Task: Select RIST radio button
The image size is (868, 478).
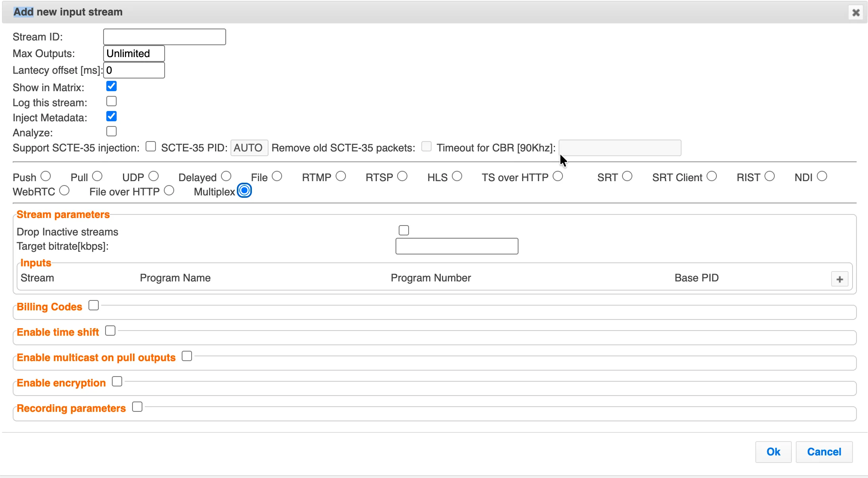Action: 770,176
